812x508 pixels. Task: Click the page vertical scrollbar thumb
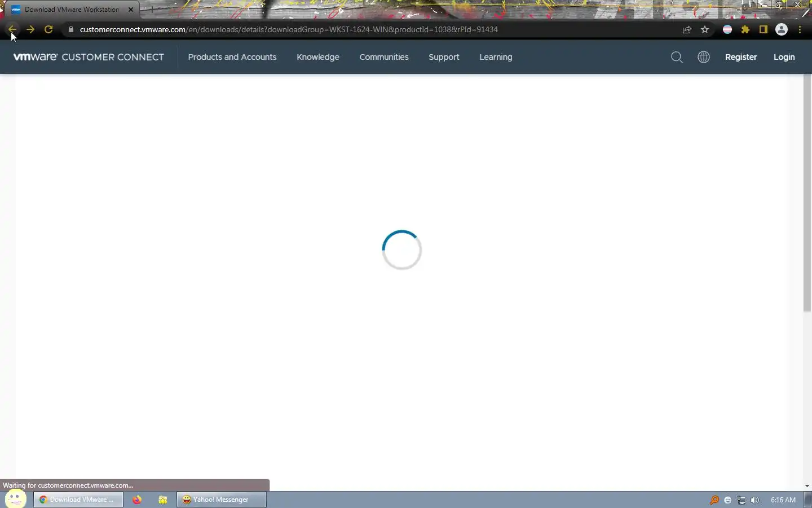coord(807,193)
